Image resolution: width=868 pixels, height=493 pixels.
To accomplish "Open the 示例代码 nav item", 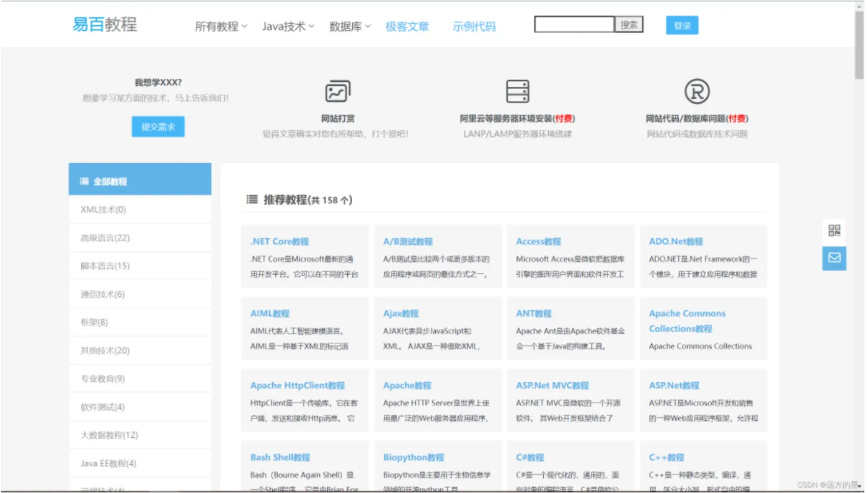I will pyautogui.click(x=474, y=27).
